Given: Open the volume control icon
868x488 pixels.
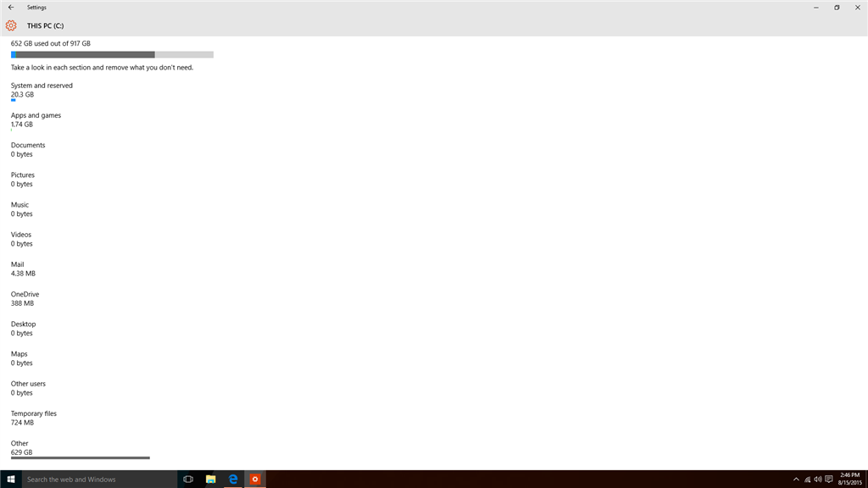Looking at the screenshot, I should 818,480.
